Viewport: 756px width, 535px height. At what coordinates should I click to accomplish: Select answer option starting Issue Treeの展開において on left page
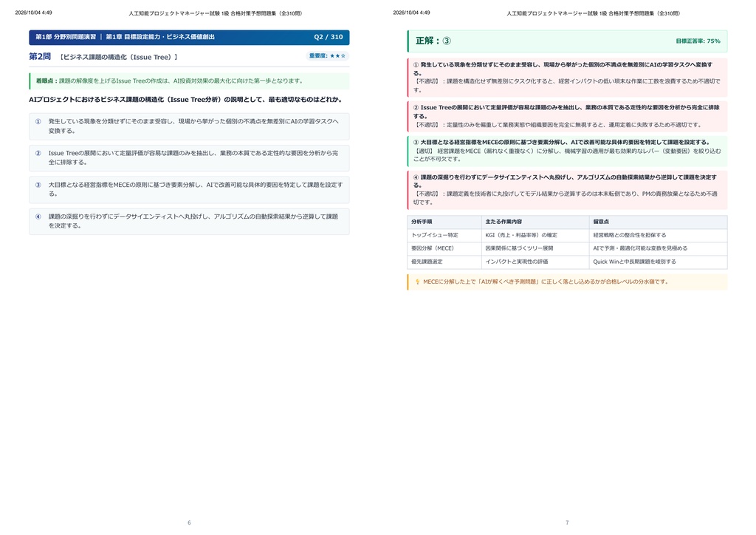point(189,157)
